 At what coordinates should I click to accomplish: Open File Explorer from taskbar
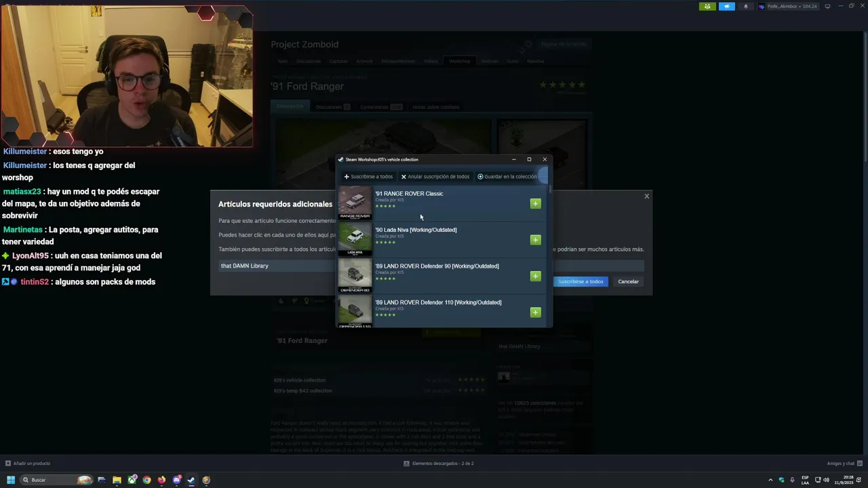click(117, 480)
